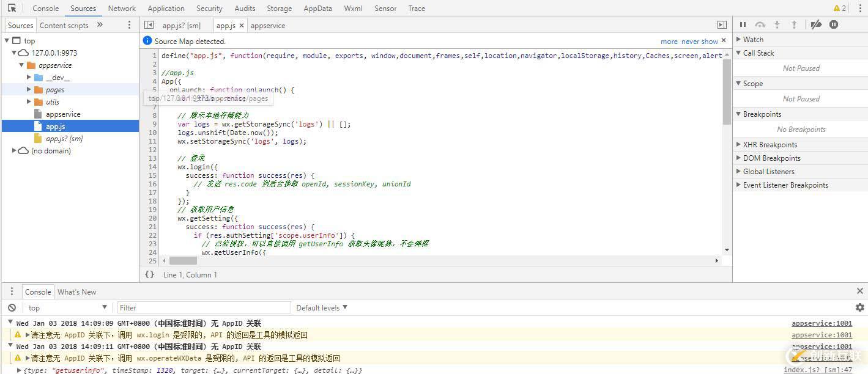Switch to the AppData tab
868x374 pixels.
tap(317, 9)
